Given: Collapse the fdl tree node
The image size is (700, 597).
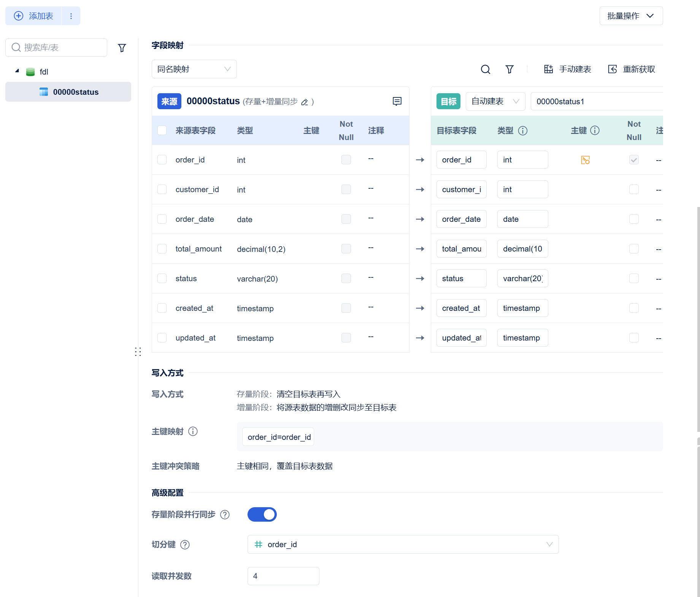Looking at the screenshot, I should pyautogui.click(x=17, y=71).
